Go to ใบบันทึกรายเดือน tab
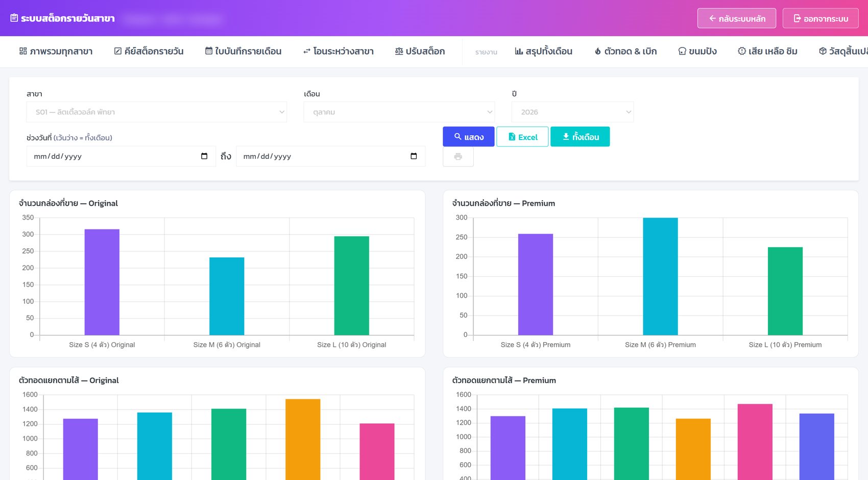Viewport: 868px width, 480px height. pos(244,52)
